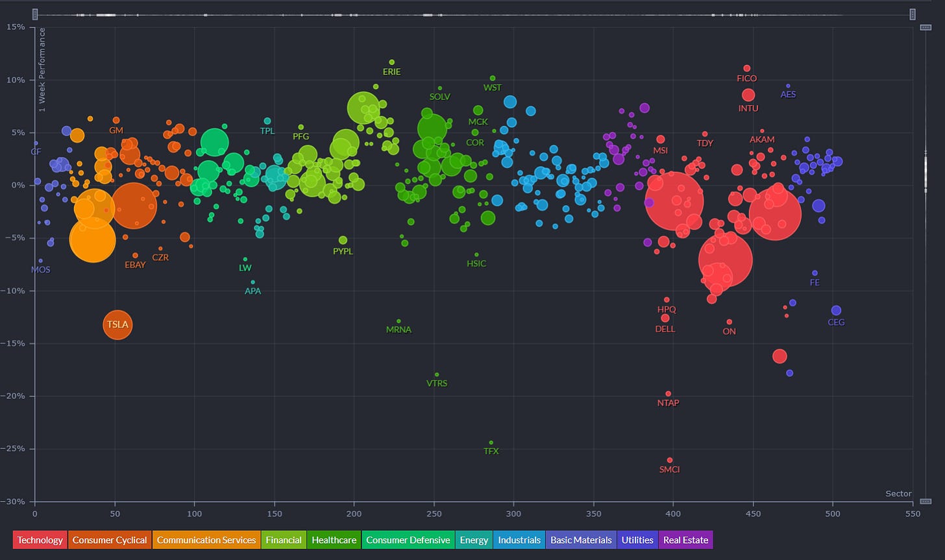Image resolution: width=945 pixels, height=560 pixels.
Task: Click the COR ticker label
Action: coord(475,143)
